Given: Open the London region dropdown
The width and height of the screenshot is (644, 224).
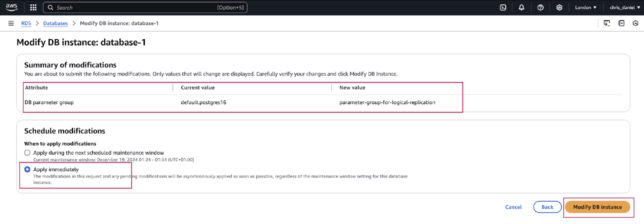Looking at the screenshot, I should click(x=586, y=8).
